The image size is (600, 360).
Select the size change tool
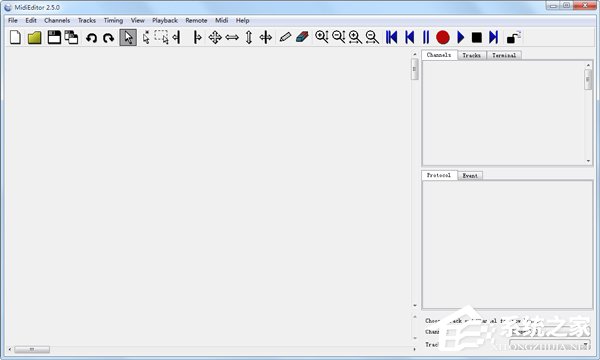click(266, 37)
